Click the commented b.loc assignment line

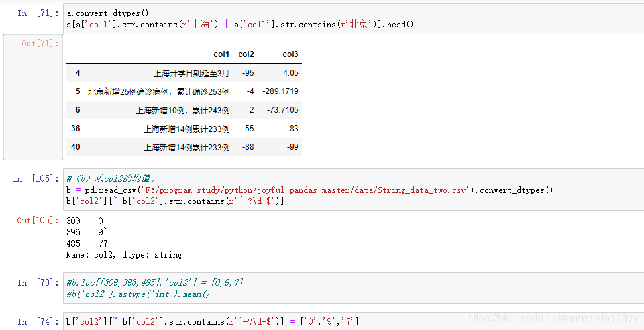154,283
